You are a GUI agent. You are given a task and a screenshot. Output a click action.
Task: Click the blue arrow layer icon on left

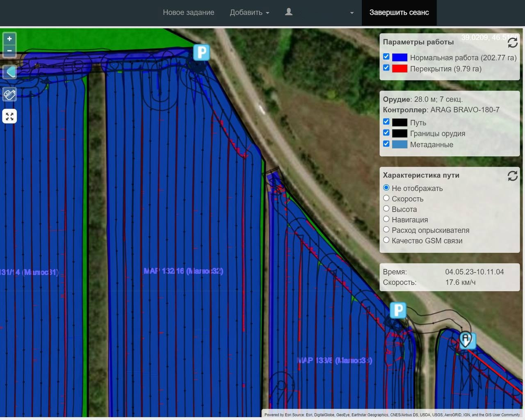click(x=9, y=72)
